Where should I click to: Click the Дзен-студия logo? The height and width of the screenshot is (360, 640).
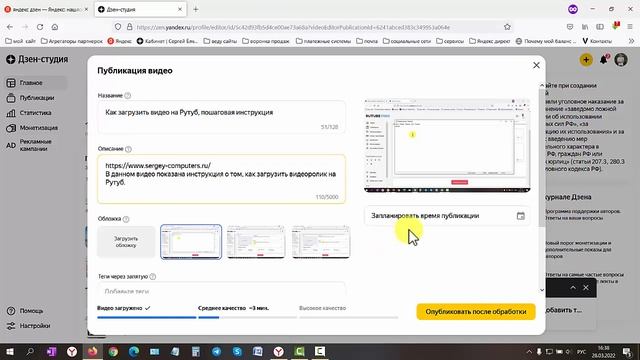coord(37,59)
